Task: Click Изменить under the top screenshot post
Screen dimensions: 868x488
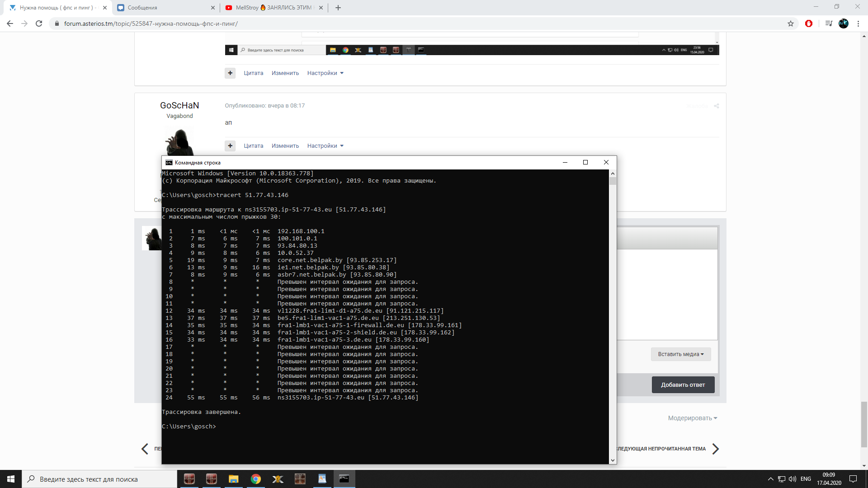Action: [x=285, y=73]
